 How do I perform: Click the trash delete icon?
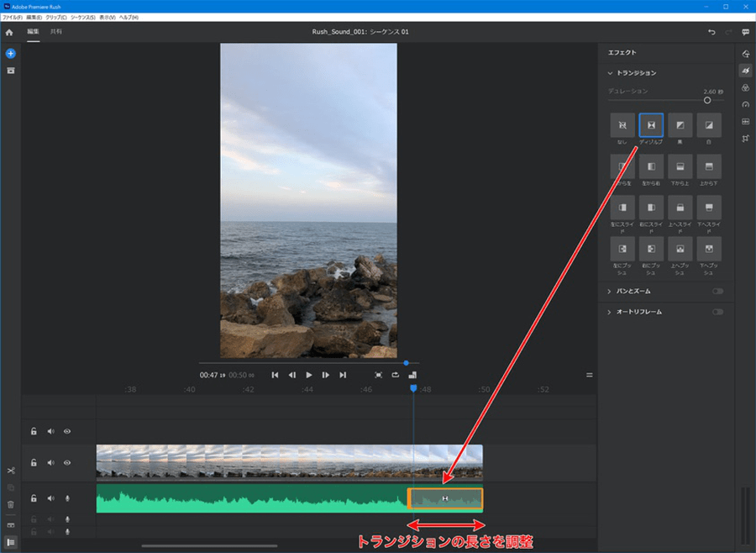pos(11,504)
